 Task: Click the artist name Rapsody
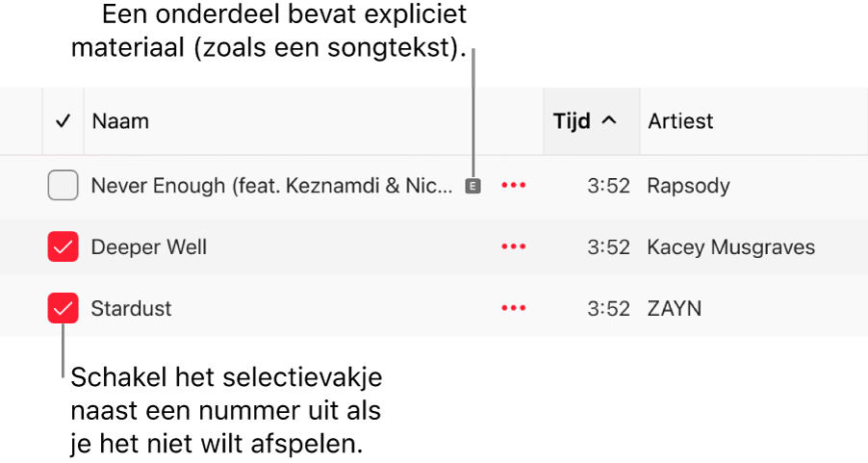pyautogui.click(x=688, y=186)
